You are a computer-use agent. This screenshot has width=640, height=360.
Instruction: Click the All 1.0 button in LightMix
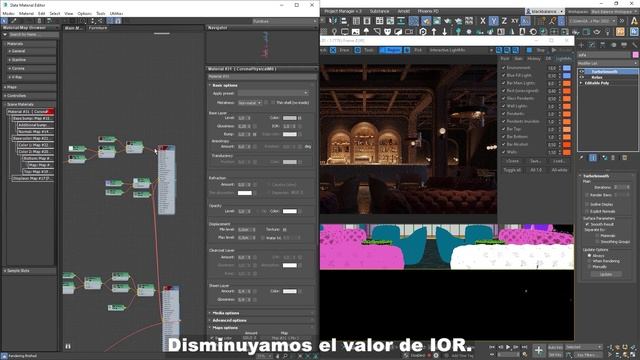(x=536, y=170)
